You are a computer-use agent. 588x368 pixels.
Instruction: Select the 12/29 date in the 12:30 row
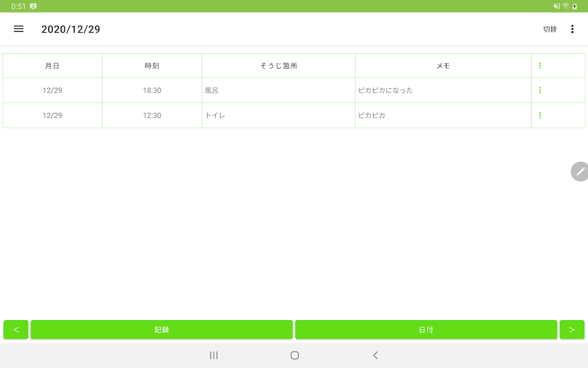click(x=52, y=115)
